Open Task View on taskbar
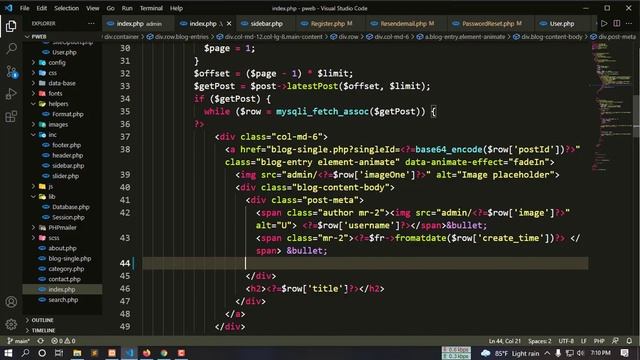The width and height of the screenshot is (640, 360). [x=59, y=353]
